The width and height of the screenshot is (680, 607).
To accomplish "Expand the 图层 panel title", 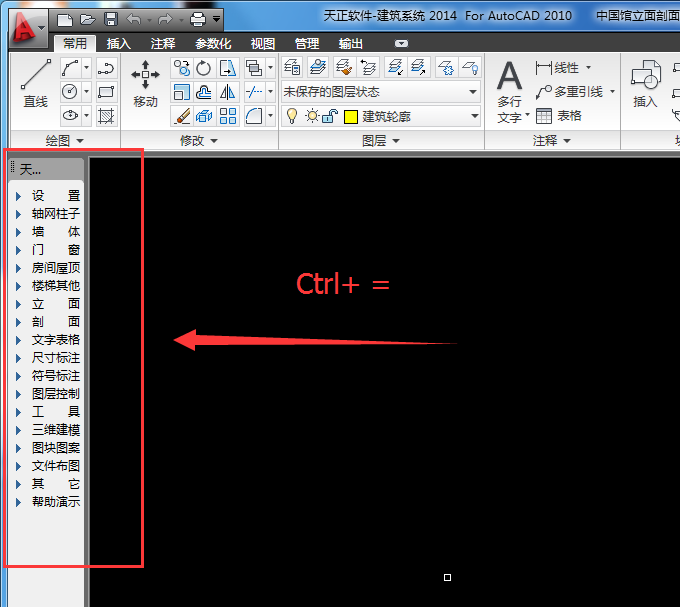I will click(x=381, y=140).
